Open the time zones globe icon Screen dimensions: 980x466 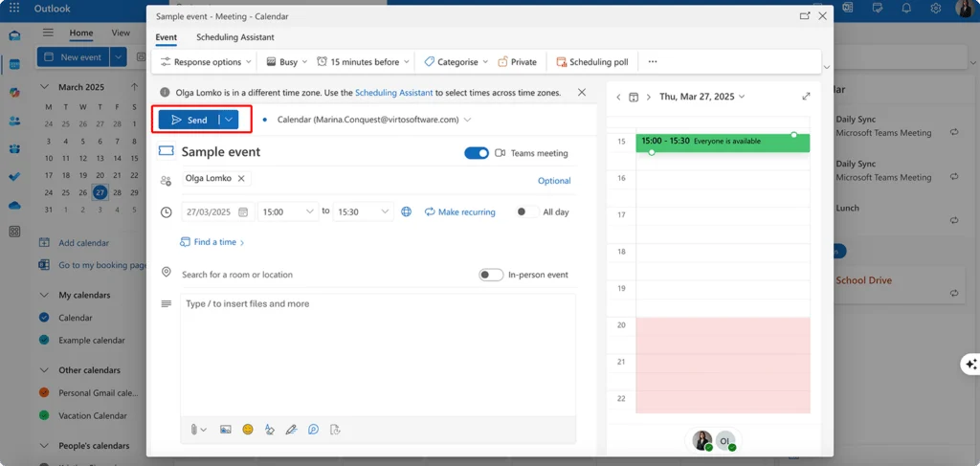coord(406,211)
